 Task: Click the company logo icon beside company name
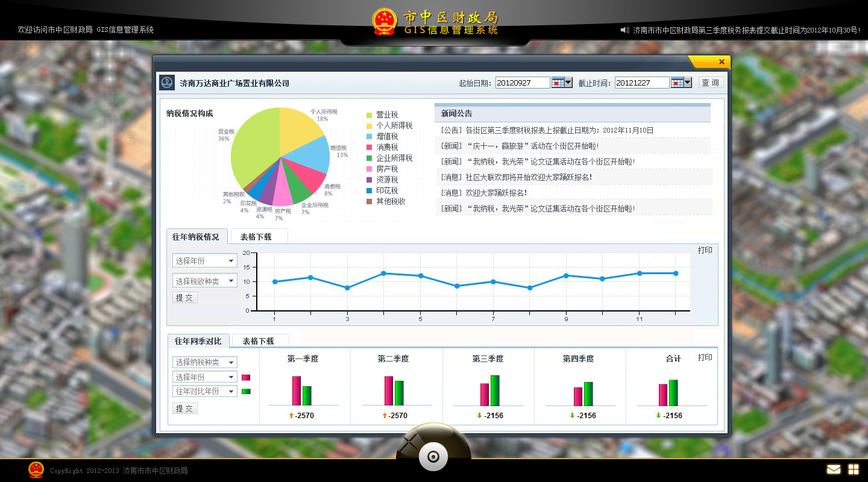click(x=167, y=83)
